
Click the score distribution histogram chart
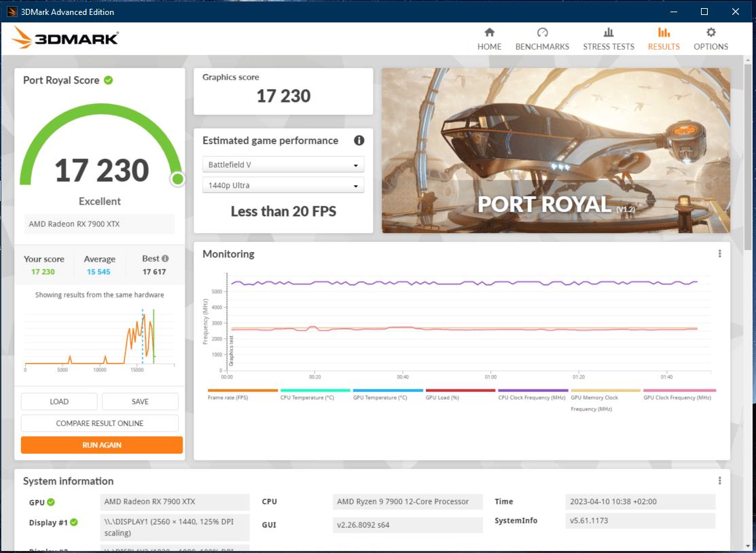[x=99, y=340]
